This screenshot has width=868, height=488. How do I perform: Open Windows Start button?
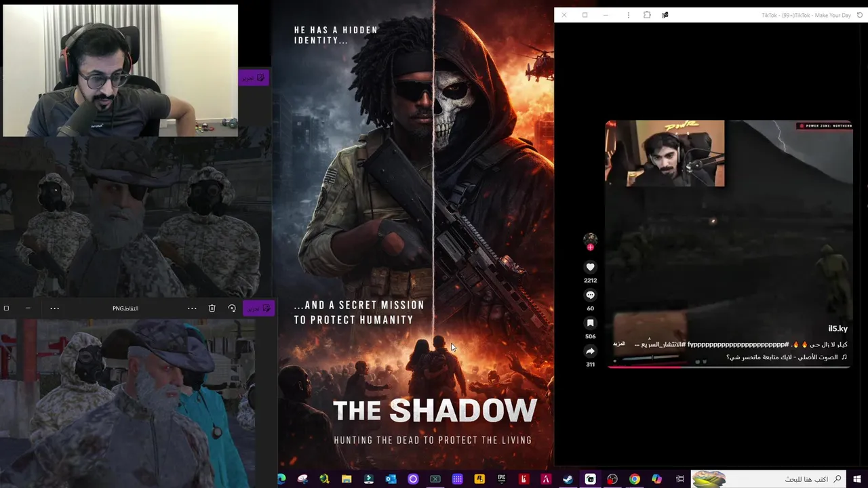[x=857, y=479]
